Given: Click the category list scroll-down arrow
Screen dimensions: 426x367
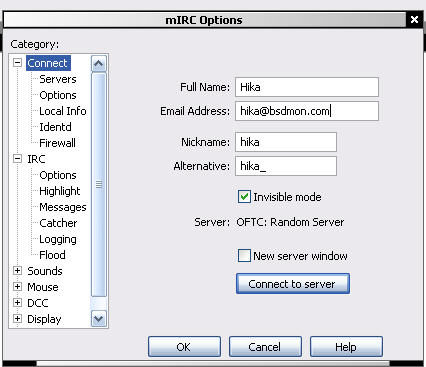Looking at the screenshot, I should [x=98, y=319].
